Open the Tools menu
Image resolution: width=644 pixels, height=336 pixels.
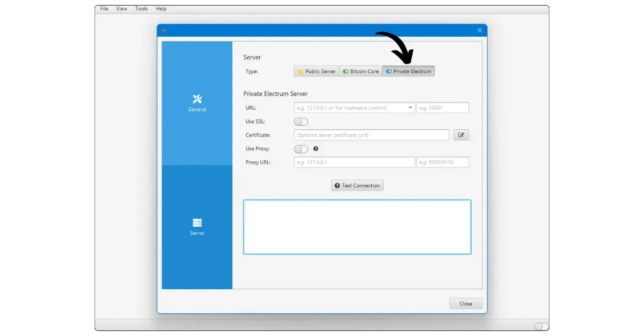pyautogui.click(x=141, y=9)
